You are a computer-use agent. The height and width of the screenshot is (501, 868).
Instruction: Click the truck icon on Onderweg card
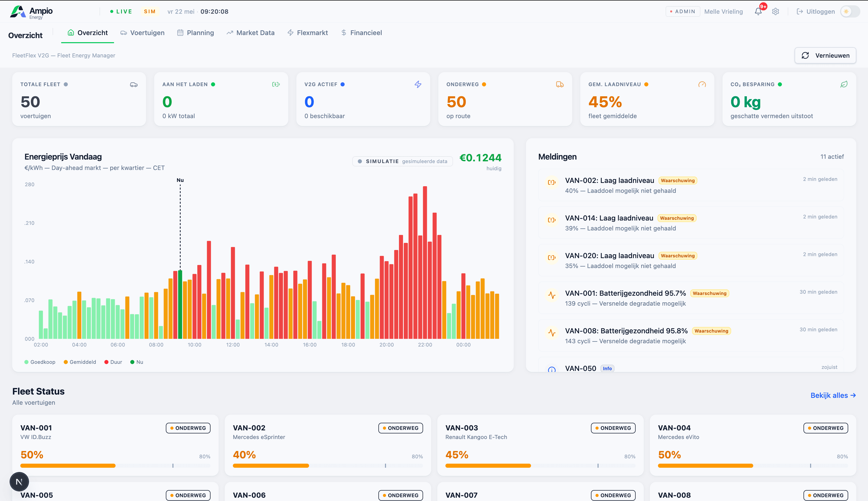[560, 84]
